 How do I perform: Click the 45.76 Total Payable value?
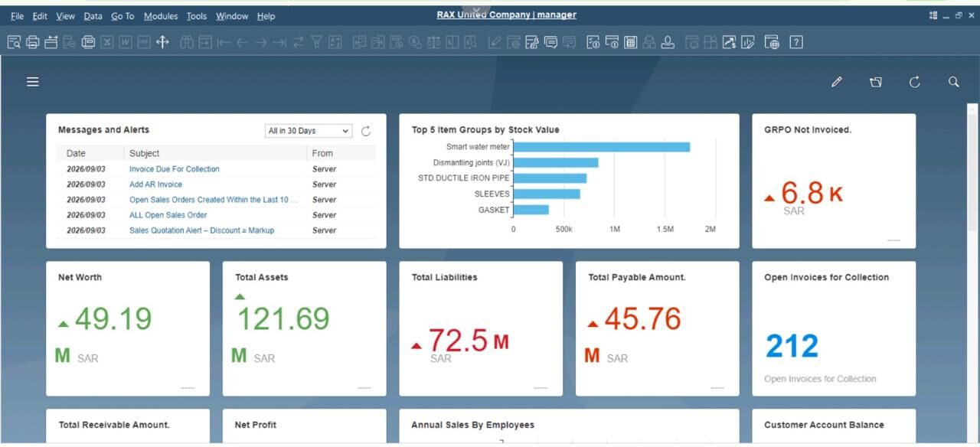643,319
